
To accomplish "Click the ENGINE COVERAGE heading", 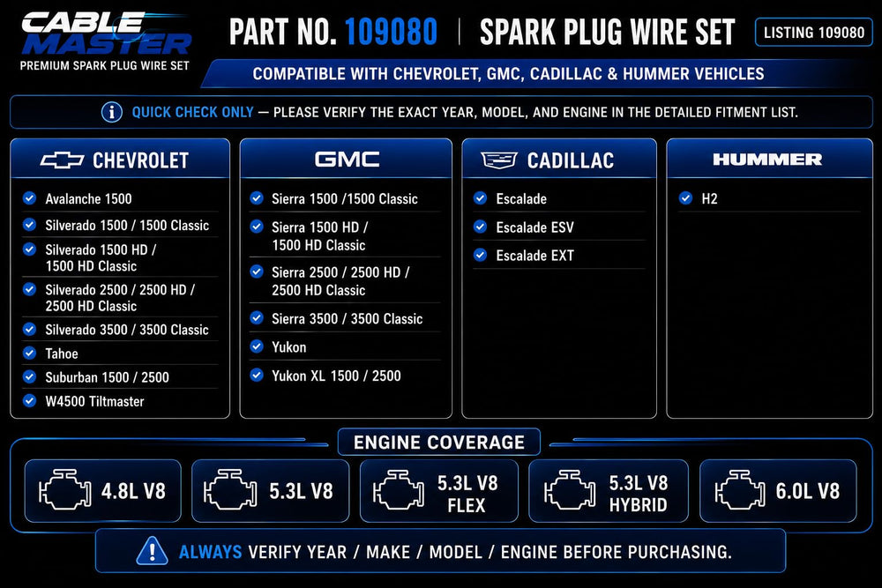I will pos(439,443).
